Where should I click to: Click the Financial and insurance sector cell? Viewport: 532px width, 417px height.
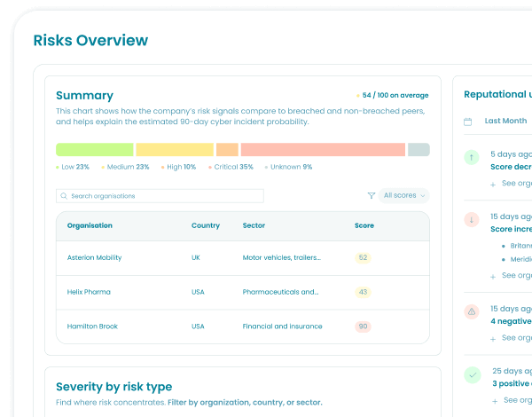[282, 327]
